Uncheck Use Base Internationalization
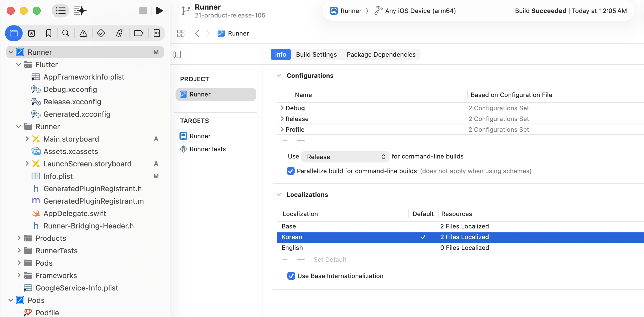Viewport: 644px width, 317px height. [x=291, y=276]
